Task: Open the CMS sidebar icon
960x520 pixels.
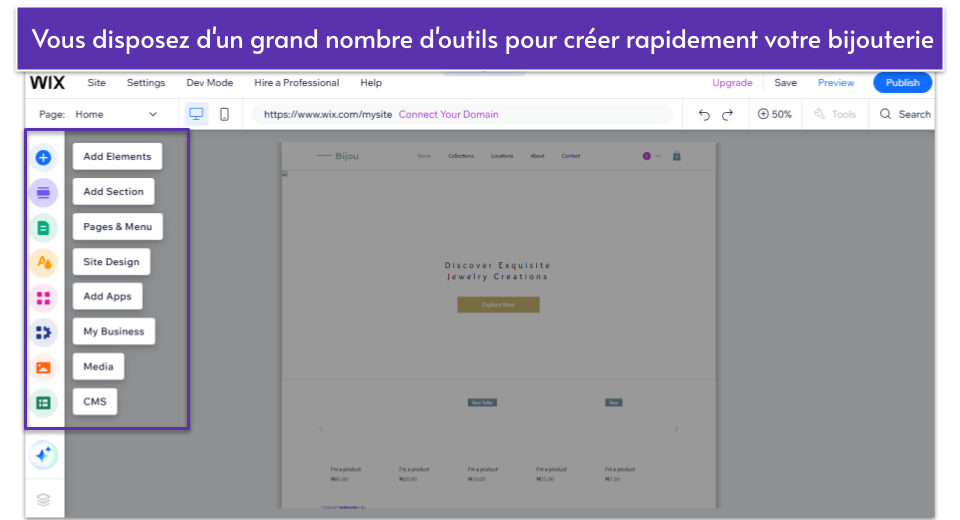Action: pyautogui.click(x=43, y=402)
